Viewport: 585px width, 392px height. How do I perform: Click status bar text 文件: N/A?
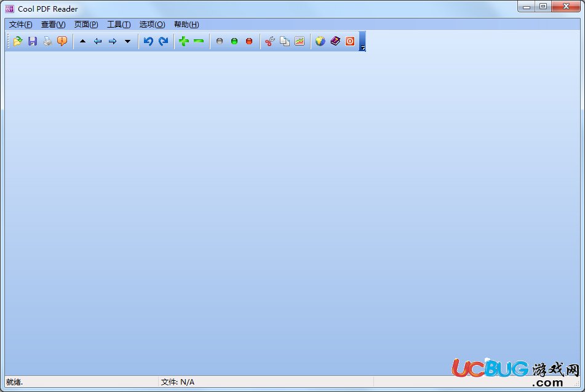[x=178, y=382]
